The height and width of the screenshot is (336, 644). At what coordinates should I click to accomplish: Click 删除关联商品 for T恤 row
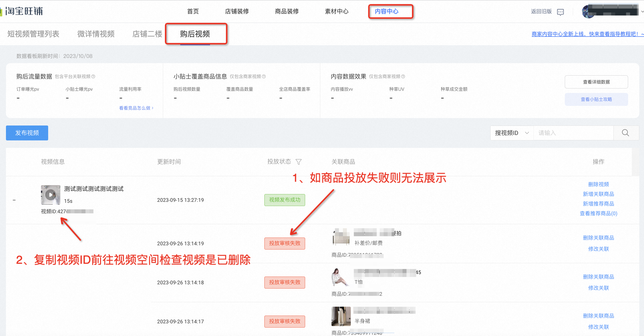click(x=599, y=277)
